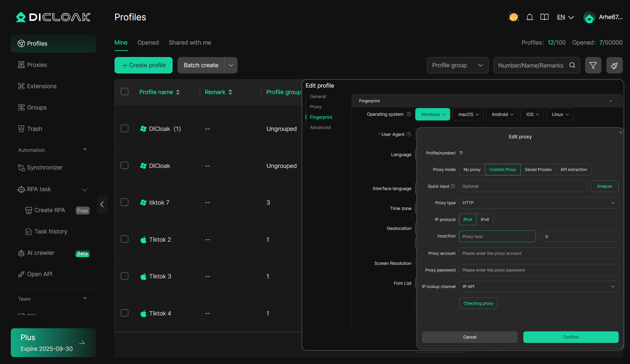This screenshot has width=630, height=364.
Task: Open the Synchronizer panel
Action: (x=44, y=167)
